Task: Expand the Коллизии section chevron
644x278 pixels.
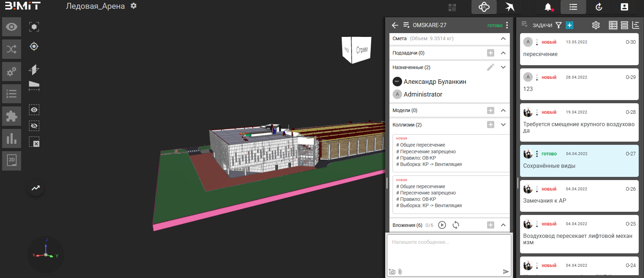Action: coord(503,125)
